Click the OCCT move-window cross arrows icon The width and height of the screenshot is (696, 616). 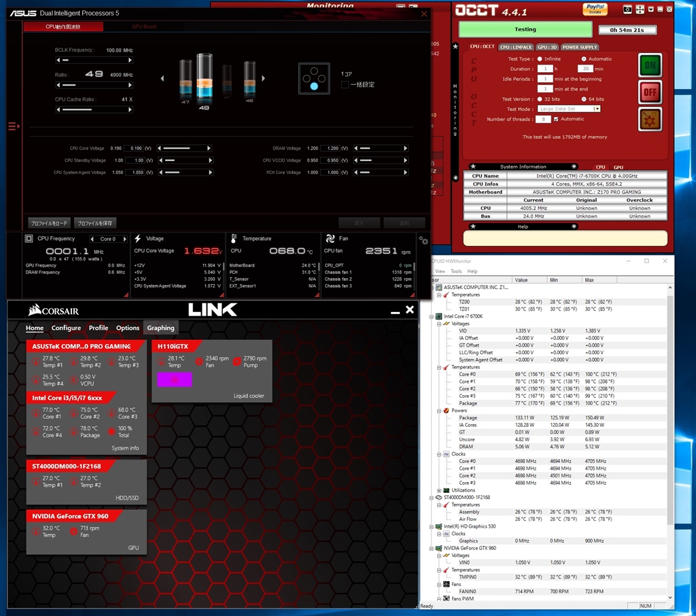(x=640, y=10)
